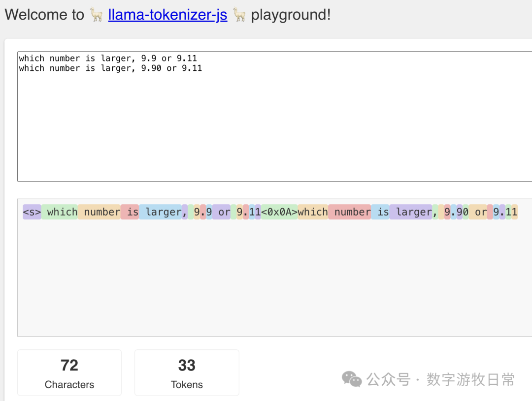This screenshot has height=401, width=532.
Task: Click the llama emoji before 'playground!'
Action: (239, 15)
